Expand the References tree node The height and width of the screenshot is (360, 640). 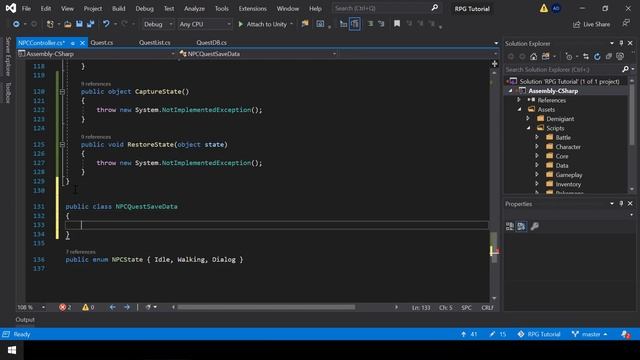click(519, 100)
